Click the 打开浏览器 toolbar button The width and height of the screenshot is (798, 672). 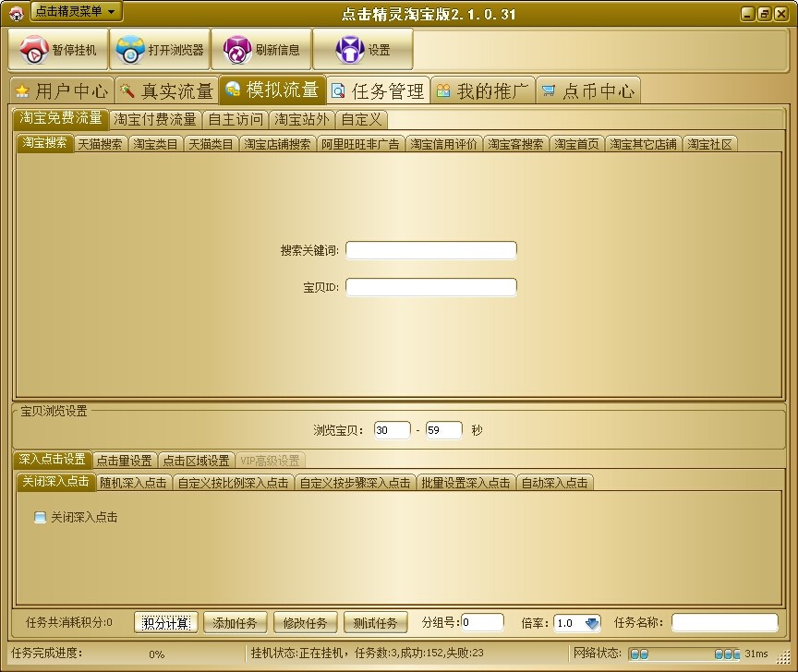point(160,49)
